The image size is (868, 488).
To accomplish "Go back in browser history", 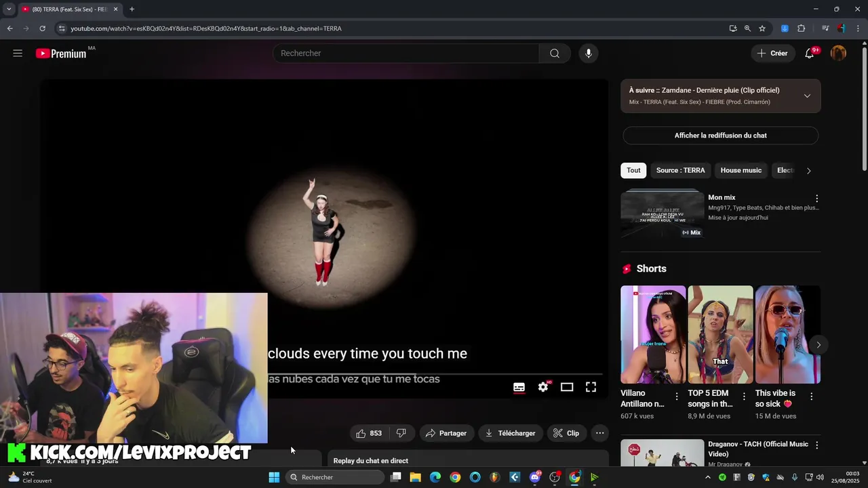I will point(9,28).
